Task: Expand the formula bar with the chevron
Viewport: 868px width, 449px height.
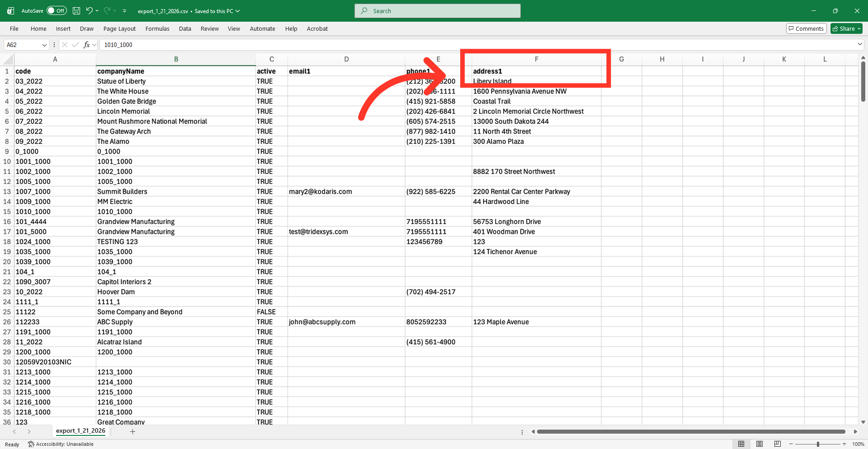Action: point(859,44)
